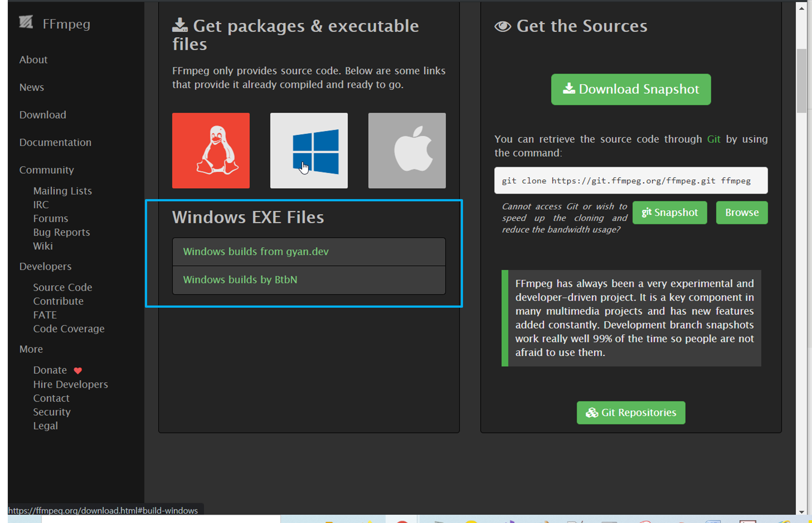Click the git clone command text box
Screen dimensions: 812x523
pos(631,181)
